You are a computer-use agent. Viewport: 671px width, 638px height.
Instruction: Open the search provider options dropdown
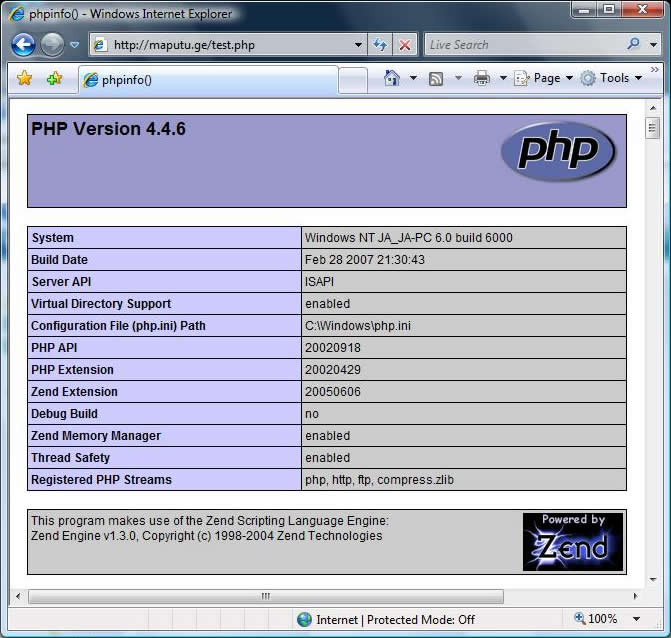pos(653,45)
